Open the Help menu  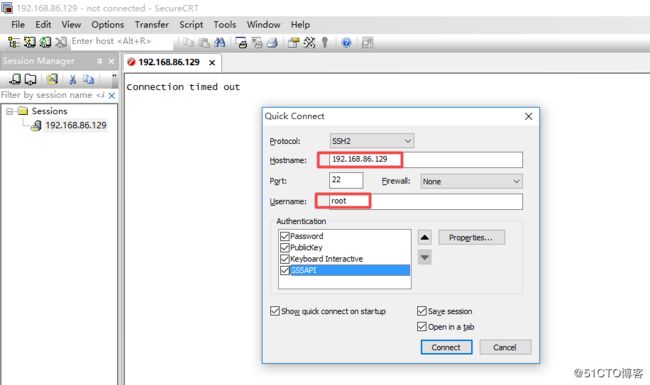click(300, 25)
